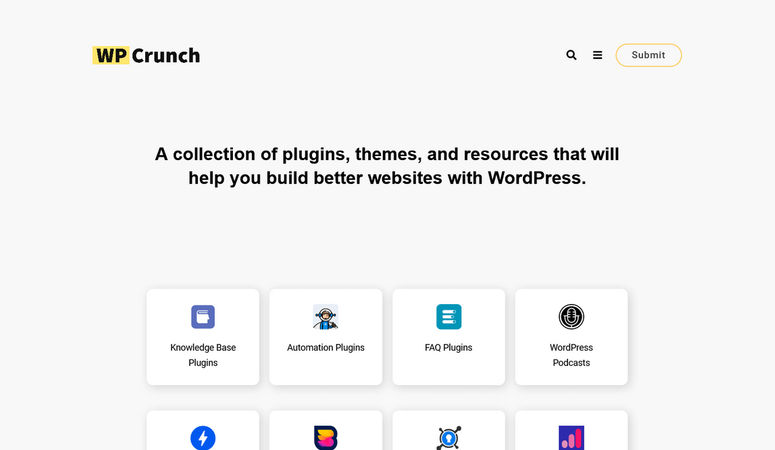
Task: Select the headline text about WordPress resources
Action: 387,166
